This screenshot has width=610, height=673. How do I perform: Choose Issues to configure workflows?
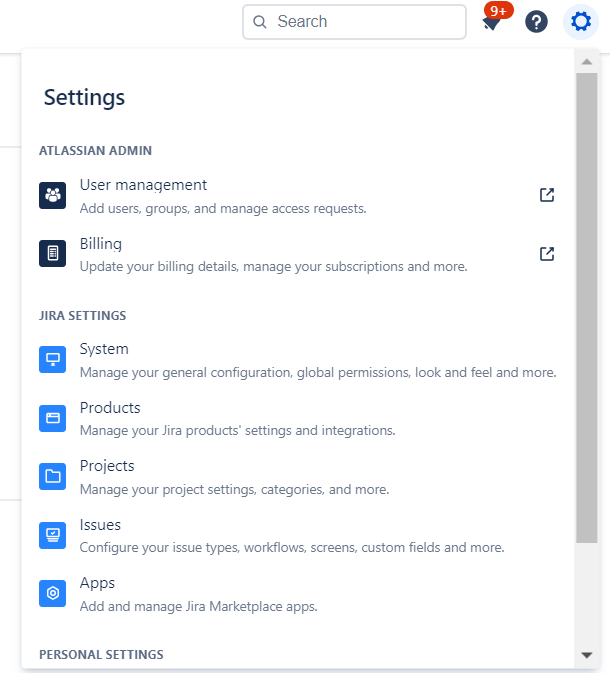[100, 525]
